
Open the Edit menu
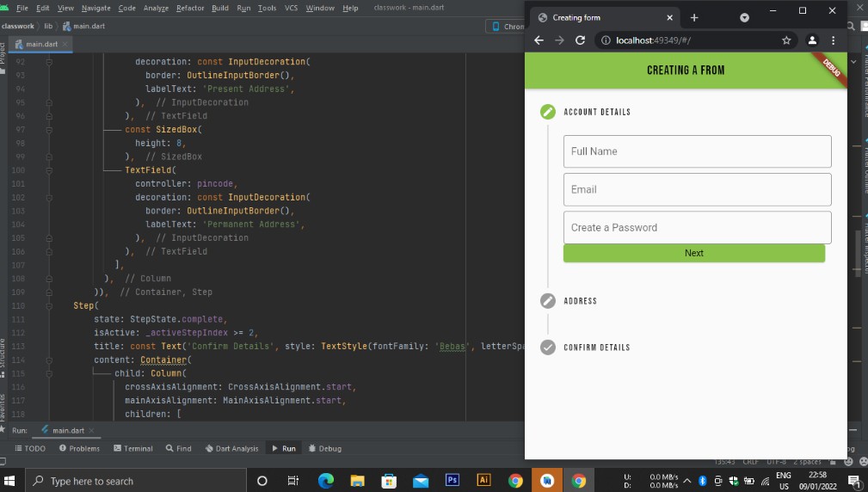43,8
